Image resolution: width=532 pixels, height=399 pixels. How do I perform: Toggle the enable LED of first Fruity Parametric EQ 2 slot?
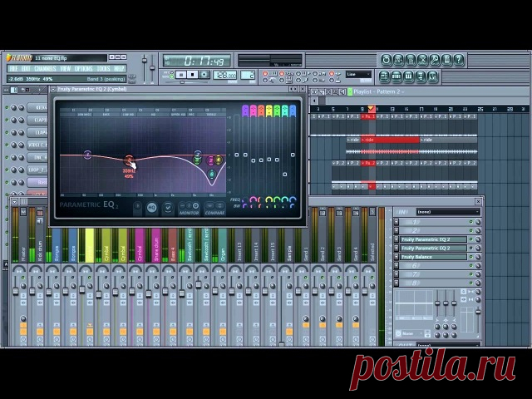[x=471, y=239]
